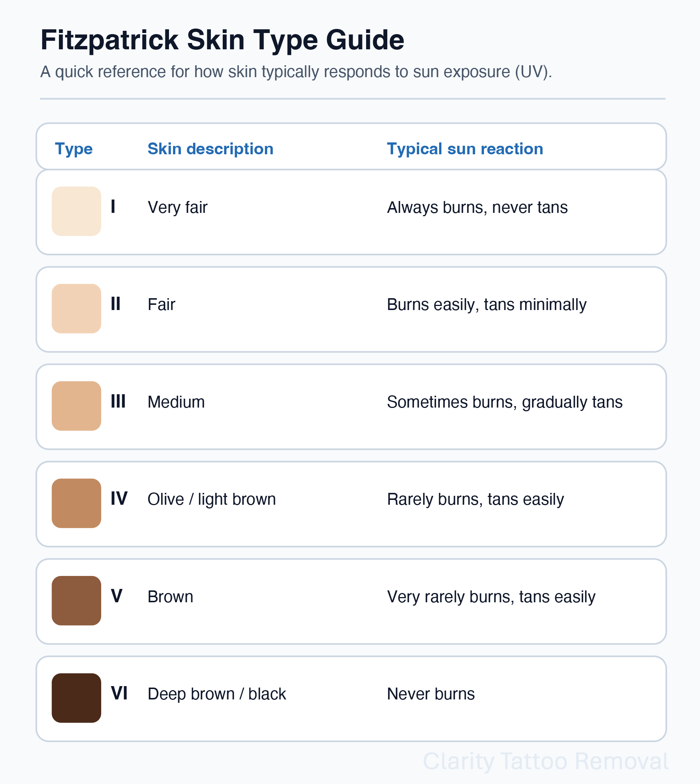Select "Very rarely burns, tans easily"

tap(491, 597)
